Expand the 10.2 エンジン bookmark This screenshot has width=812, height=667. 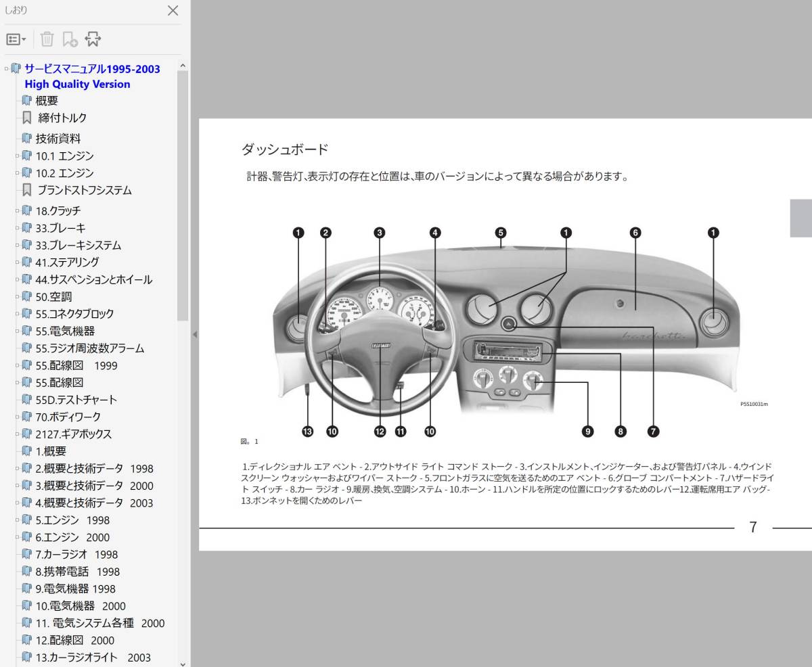[18, 173]
